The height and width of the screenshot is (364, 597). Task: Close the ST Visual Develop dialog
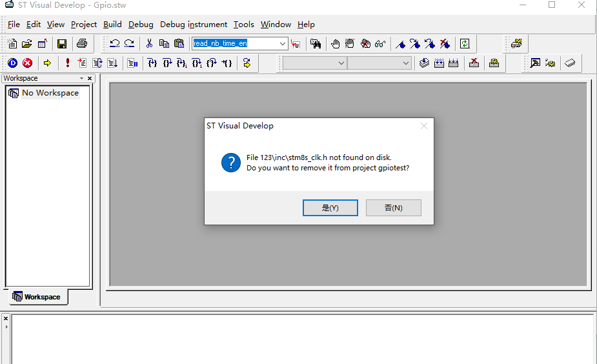pos(424,126)
